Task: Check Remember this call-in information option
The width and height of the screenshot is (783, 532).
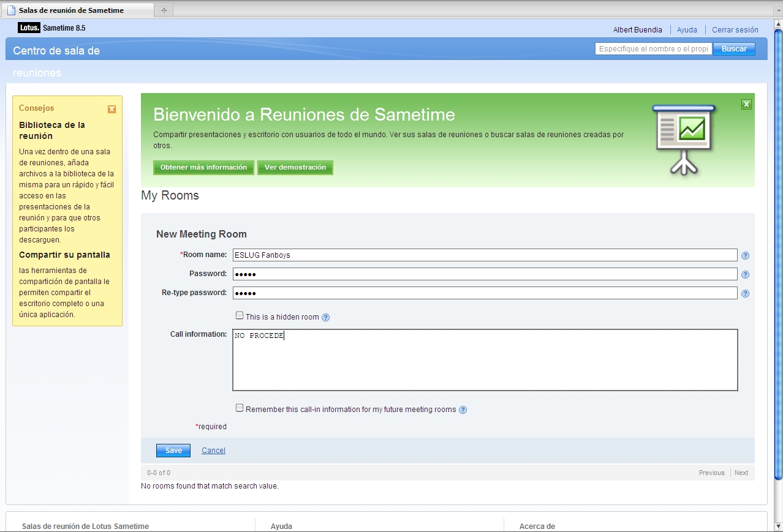Action: point(240,408)
